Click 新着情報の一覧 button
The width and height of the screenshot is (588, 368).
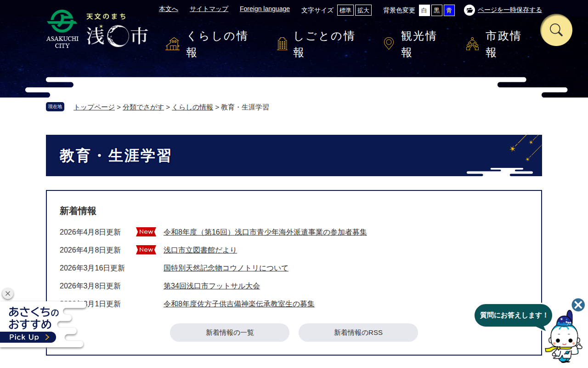click(x=230, y=333)
